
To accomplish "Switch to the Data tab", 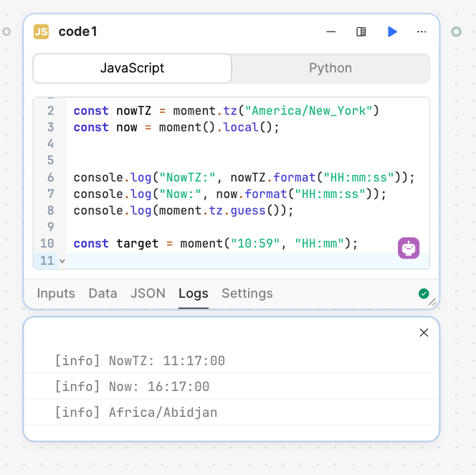I will click(x=103, y=293).
